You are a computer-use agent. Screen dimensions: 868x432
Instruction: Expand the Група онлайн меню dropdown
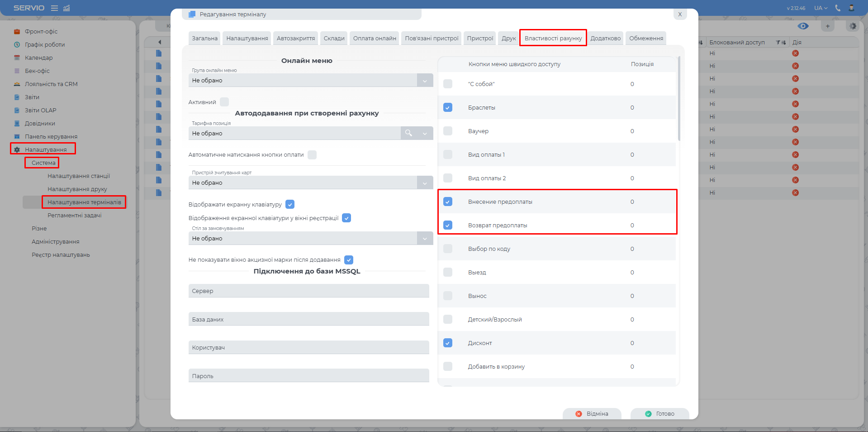(x=425, y=81)
